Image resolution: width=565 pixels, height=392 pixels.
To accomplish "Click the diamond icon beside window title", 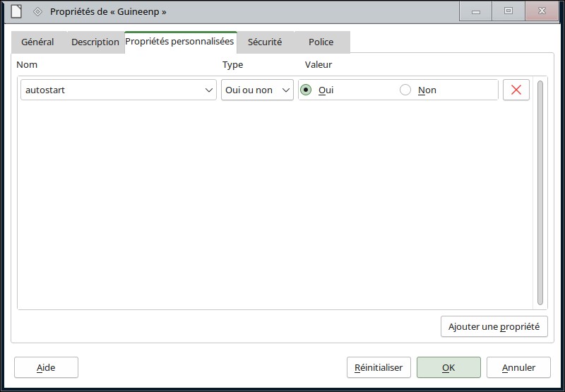I will [x=37, y=11].
